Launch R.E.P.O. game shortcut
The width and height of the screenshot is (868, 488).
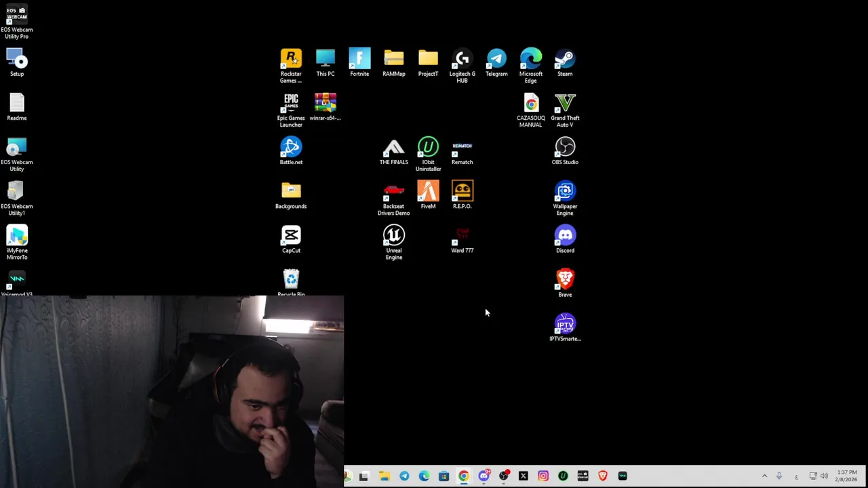point(462,195)
